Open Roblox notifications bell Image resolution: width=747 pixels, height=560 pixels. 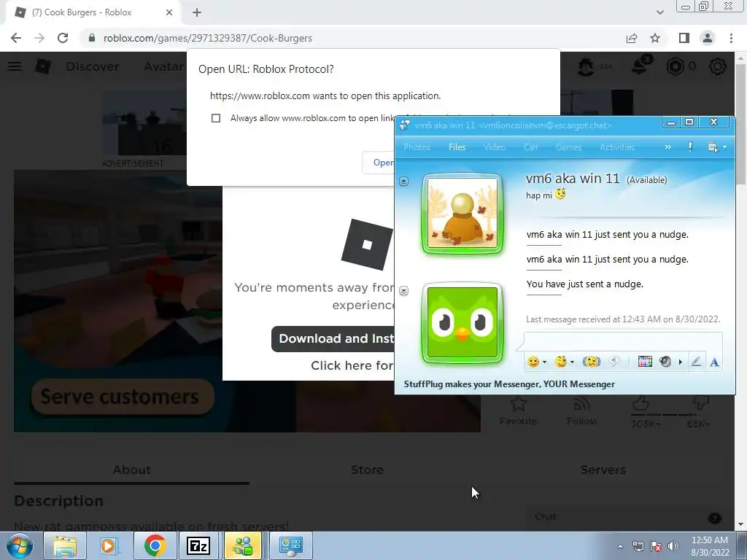pyautogui.click(x=640, y=66)
